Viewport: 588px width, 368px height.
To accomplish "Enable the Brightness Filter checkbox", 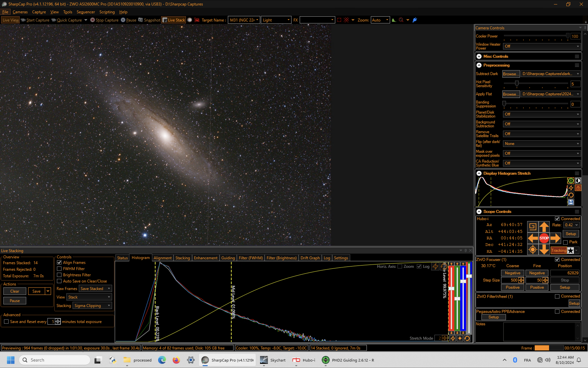I will (59, 275).
